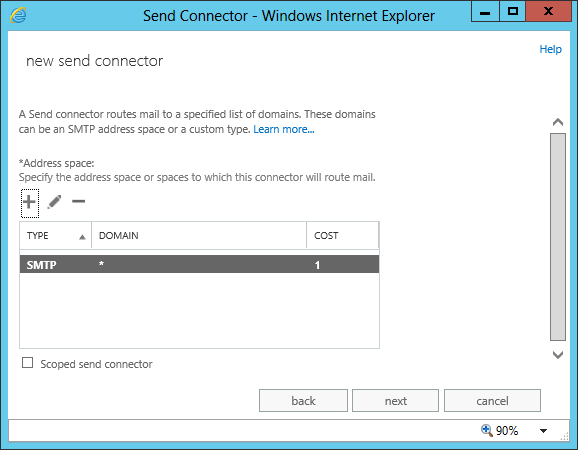
Task: Open the Learn more link
Action: pyautogui.click(x=284, y=129)
